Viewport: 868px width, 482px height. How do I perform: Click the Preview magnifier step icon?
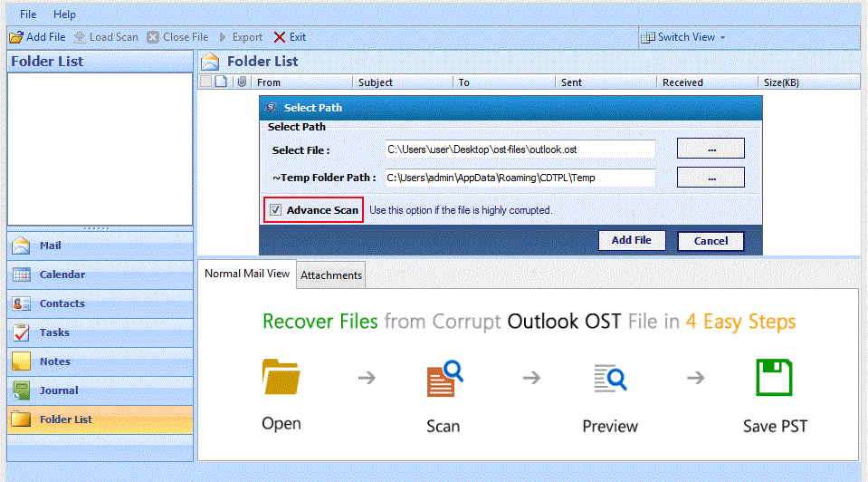pyautogui.click(x=610, y=379)
